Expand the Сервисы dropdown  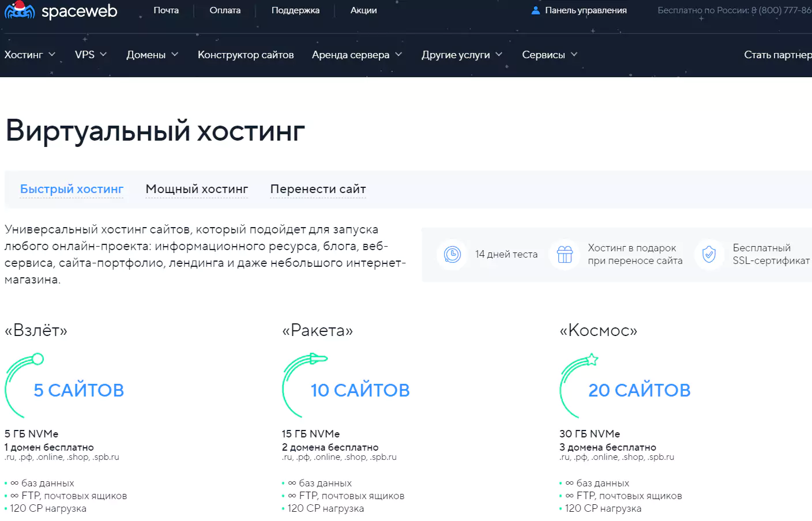point(549,55)
